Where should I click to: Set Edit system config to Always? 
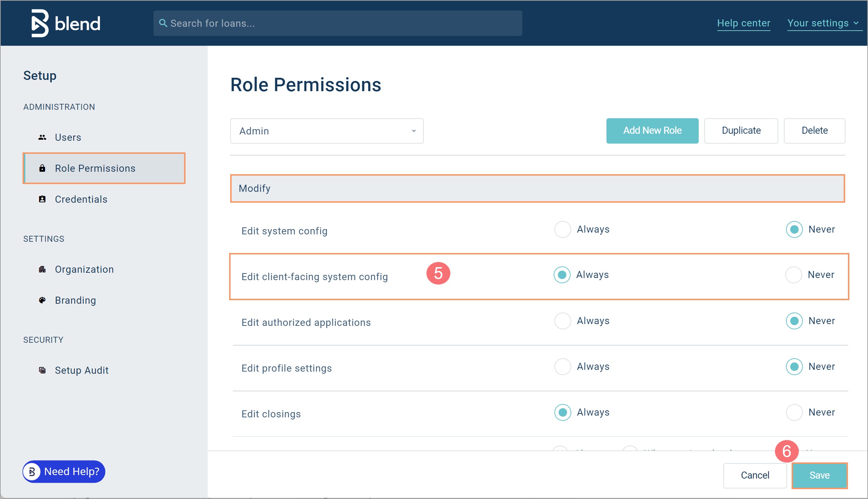[562, 229]
